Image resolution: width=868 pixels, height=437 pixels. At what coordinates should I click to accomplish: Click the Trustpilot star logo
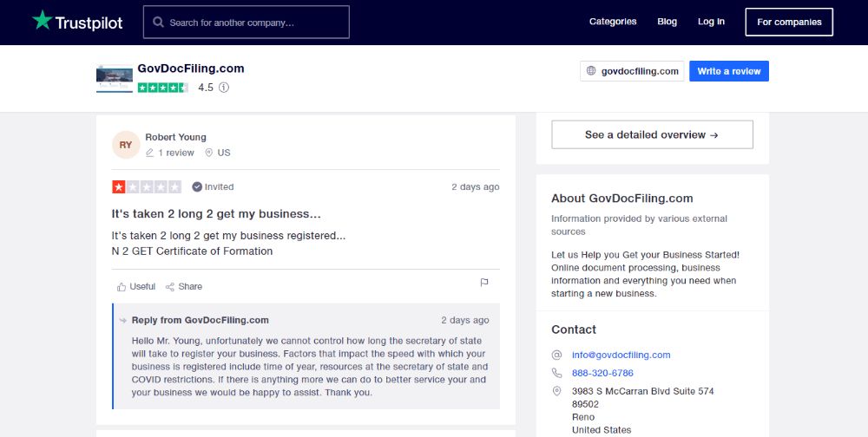[42, 21]
